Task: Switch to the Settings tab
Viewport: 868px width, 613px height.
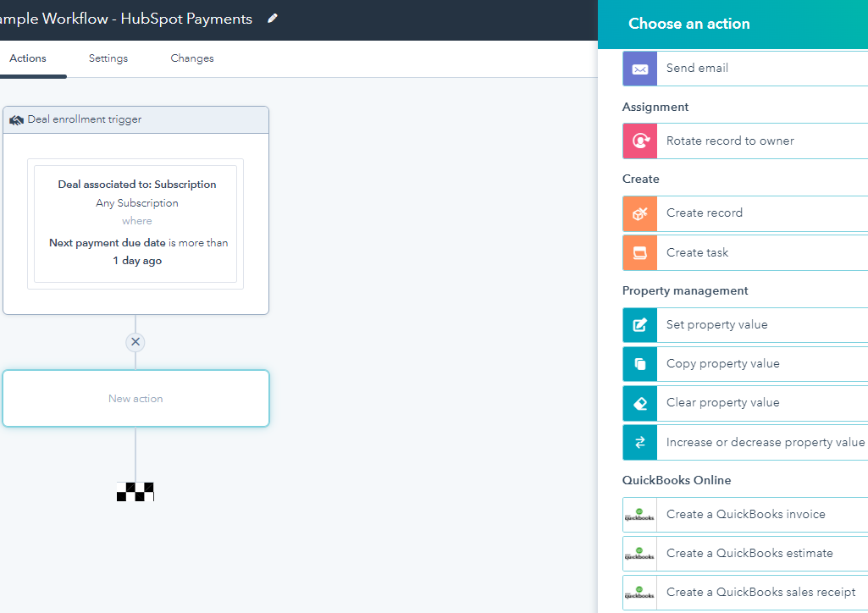Action: (108, 58)
